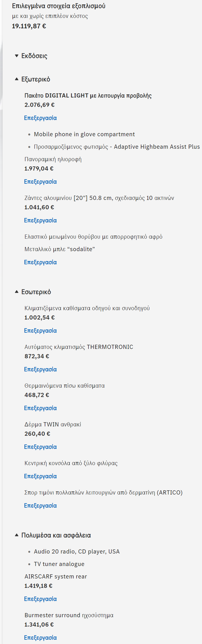Edit the Πανοραμική ηλιοροφή option
Screen dimensions: 202x644
40,182
